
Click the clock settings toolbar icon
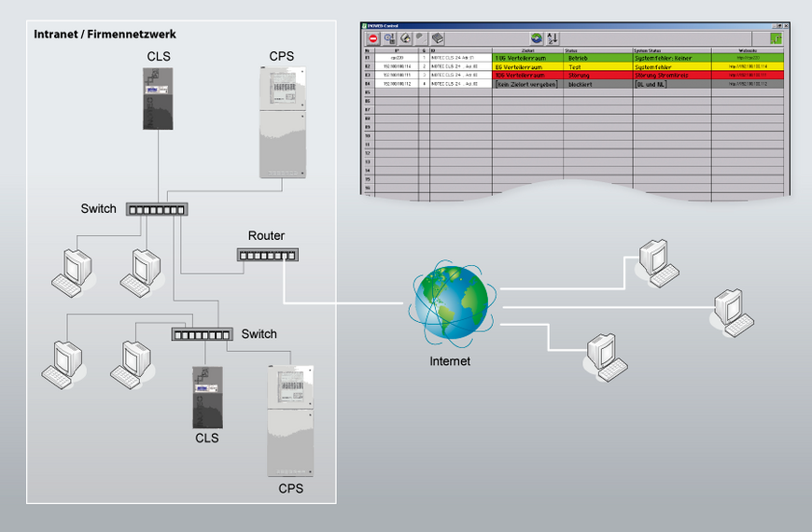pyautogui.click(x=389, y=38)
